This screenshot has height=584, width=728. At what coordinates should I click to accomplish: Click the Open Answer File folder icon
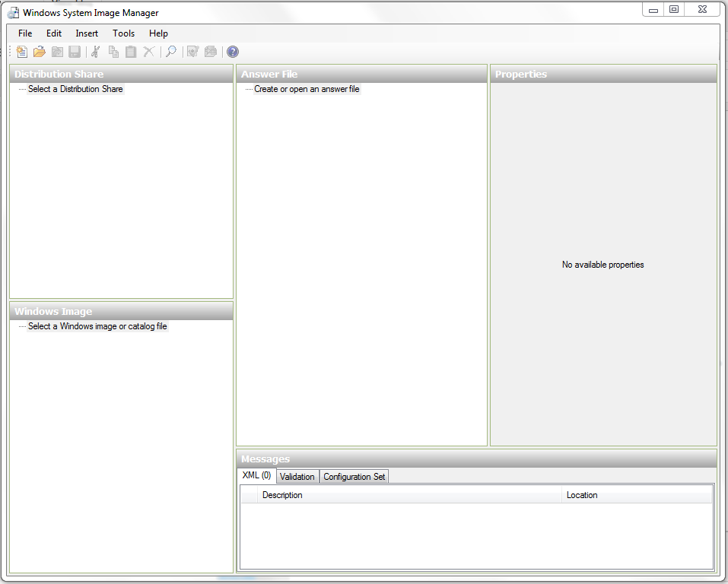40,52
